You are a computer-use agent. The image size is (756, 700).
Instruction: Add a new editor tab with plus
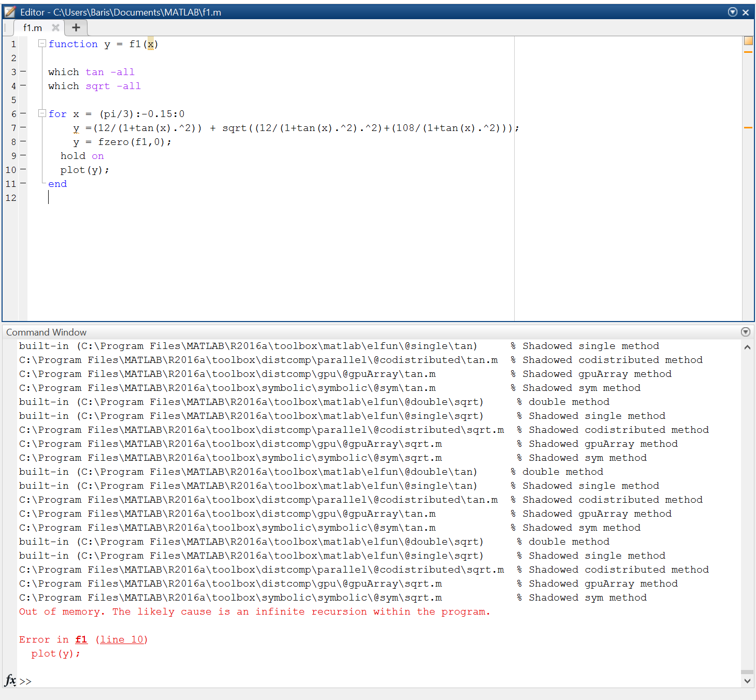click(76, 27)
